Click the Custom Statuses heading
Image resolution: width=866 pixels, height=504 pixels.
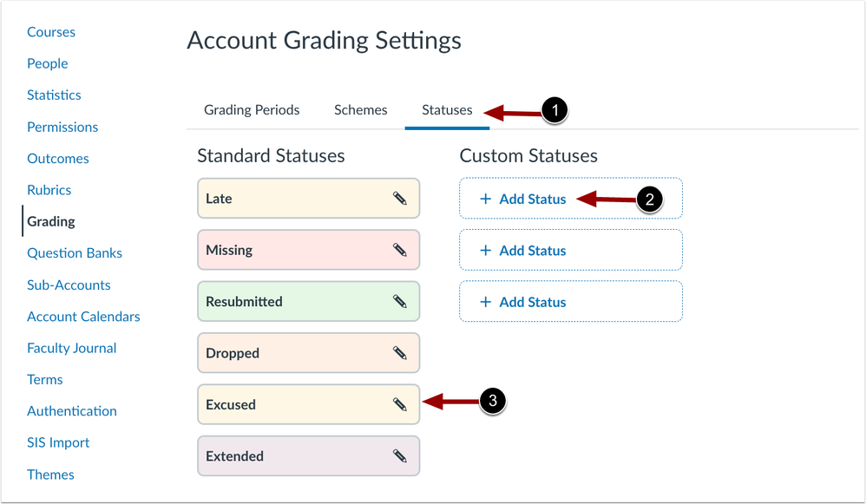(x=528, y=155)
